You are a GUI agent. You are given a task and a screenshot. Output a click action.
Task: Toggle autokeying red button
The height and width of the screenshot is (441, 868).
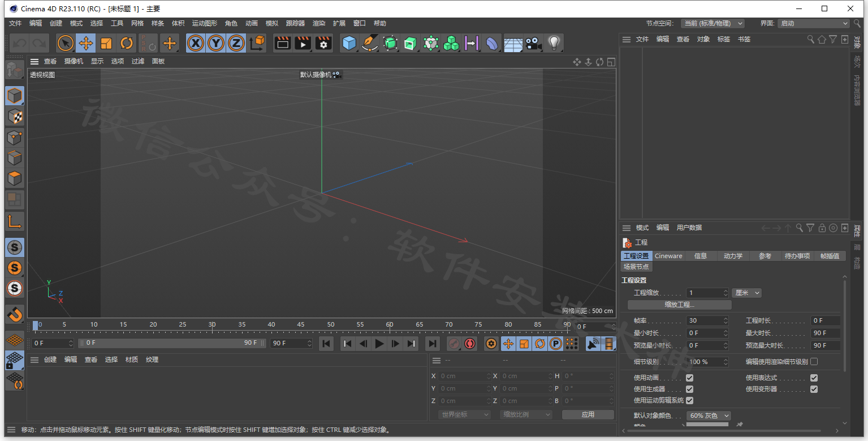470,343
